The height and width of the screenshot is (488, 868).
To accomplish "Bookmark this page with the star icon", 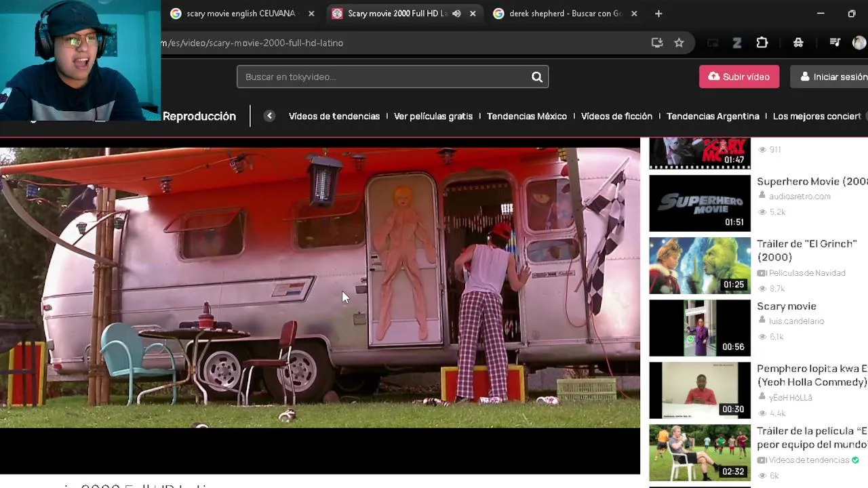I will click(x=679, y=43).
